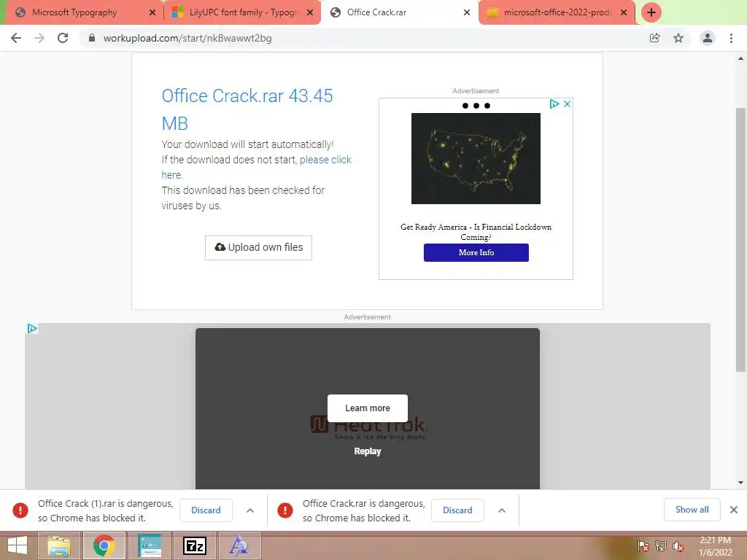The width and height of the screenshot is (747, 560).
Task: Click the three dots above ad image
Action: pos(476,106)
